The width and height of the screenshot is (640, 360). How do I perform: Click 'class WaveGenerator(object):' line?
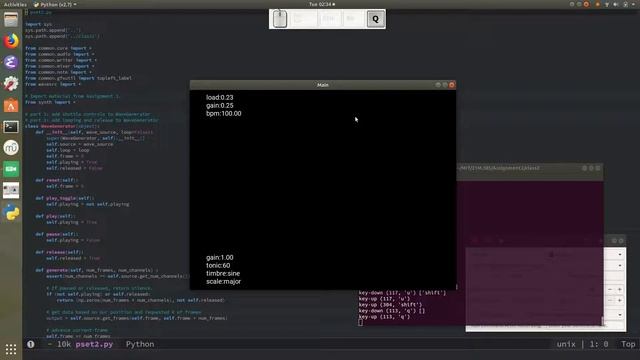pos(62,126)
